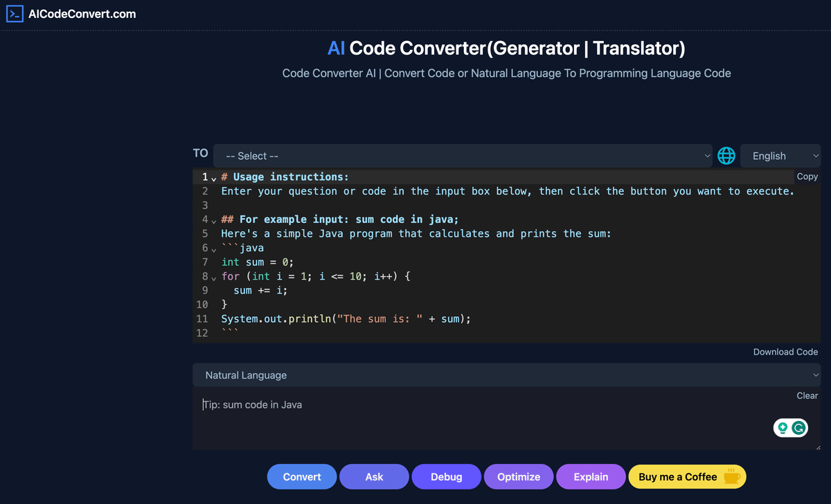The width and height of the screenshot is (831, 504).
Task: Copy the code from the output editor
Action: [807, 177]
